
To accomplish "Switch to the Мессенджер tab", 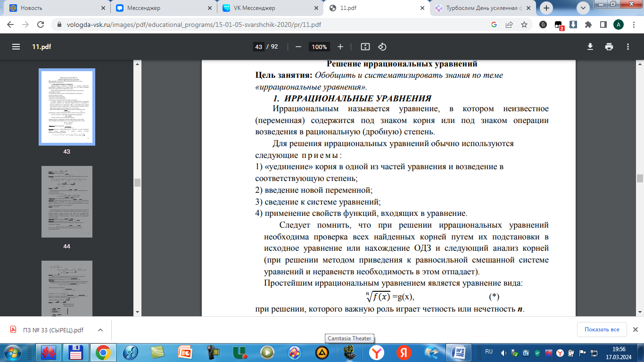I will click(163, 8).
